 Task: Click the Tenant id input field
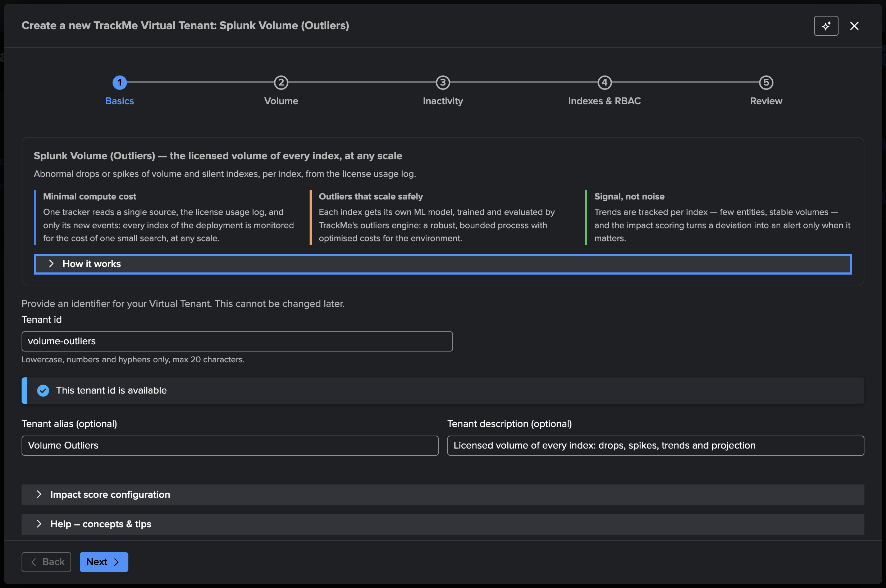(237, 341)
